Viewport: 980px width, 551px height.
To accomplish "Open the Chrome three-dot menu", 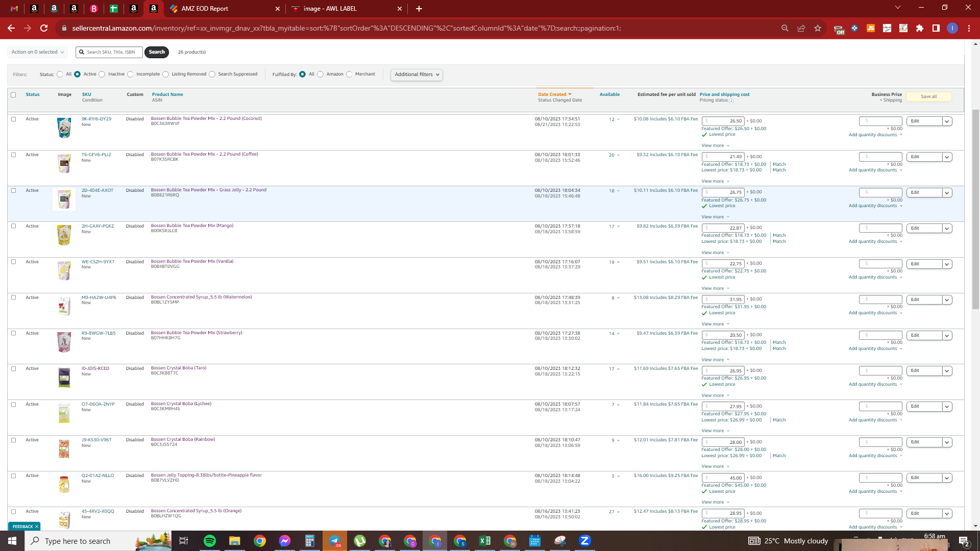I will [969, 28].
